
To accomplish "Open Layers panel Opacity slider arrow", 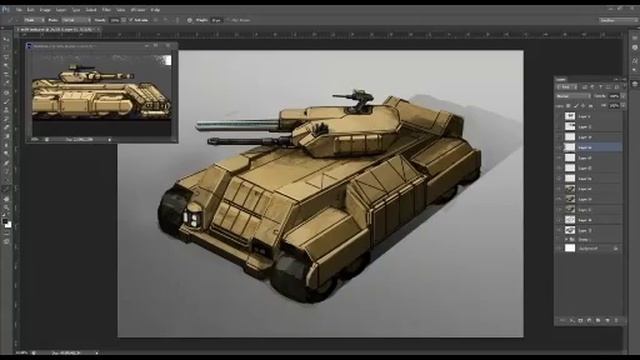I will pos(623,96).
